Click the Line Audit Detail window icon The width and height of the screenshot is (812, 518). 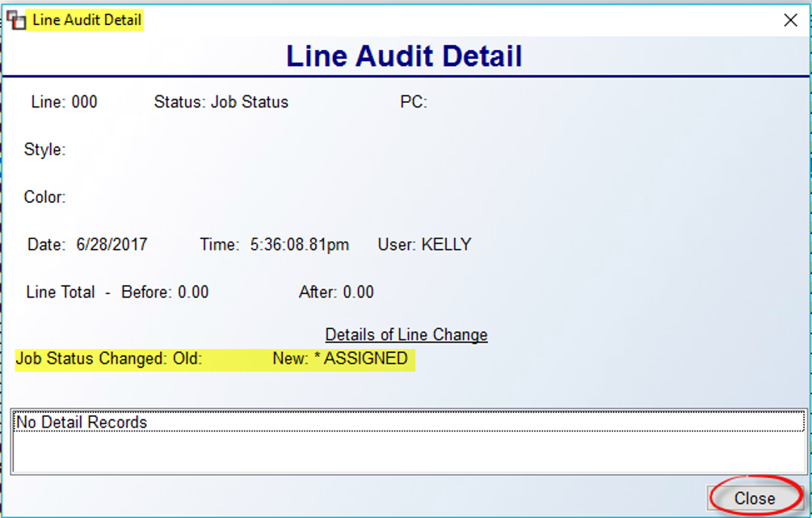16,20
